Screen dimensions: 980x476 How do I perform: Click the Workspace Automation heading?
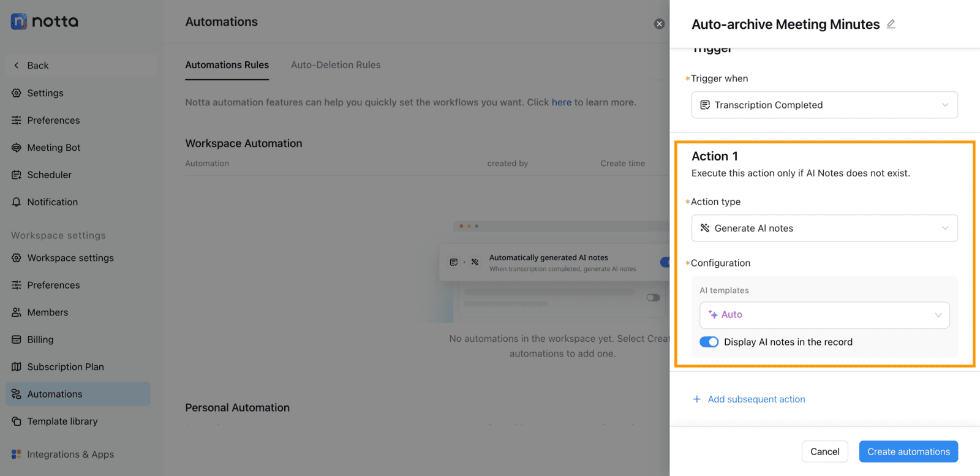244,143
